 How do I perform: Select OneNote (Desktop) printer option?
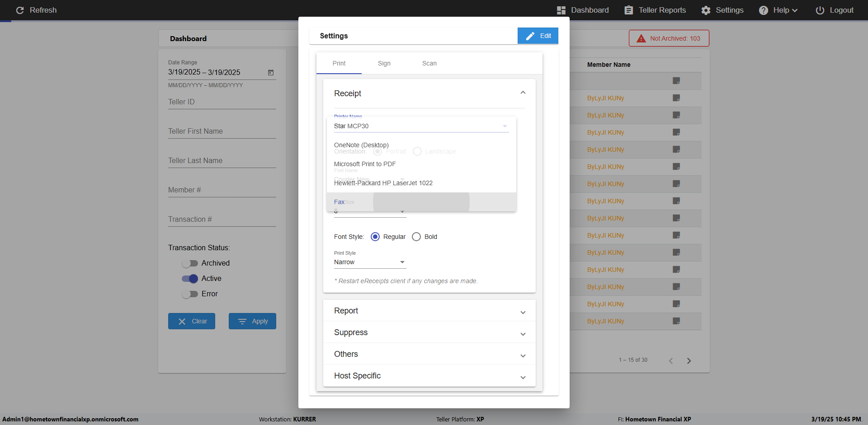click(421, 145)
